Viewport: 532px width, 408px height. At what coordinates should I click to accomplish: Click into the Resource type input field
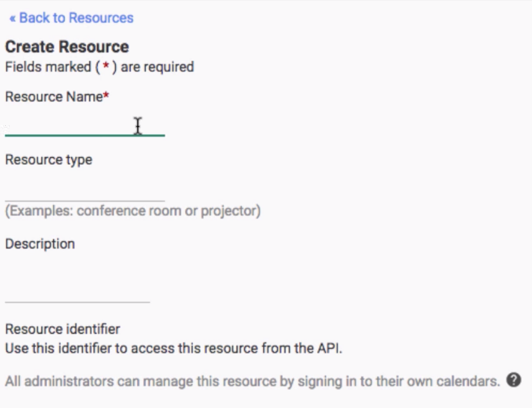[84, 191]
